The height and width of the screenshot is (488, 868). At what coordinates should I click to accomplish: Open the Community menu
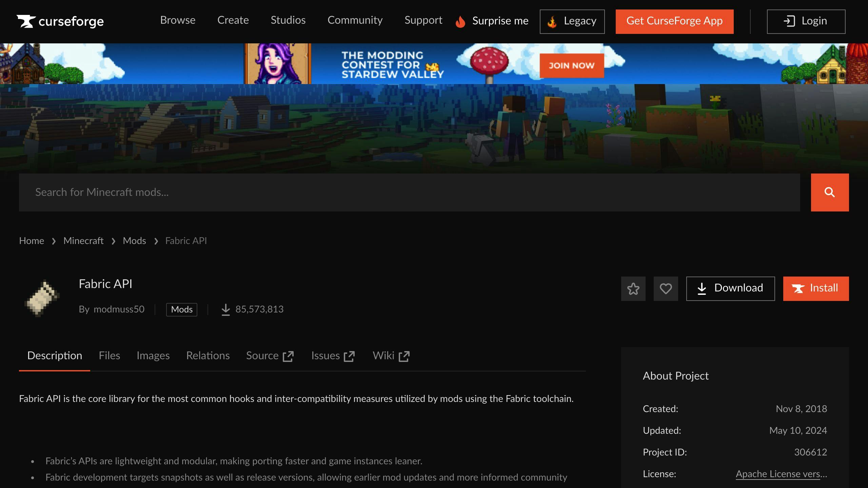pos(355,20)
